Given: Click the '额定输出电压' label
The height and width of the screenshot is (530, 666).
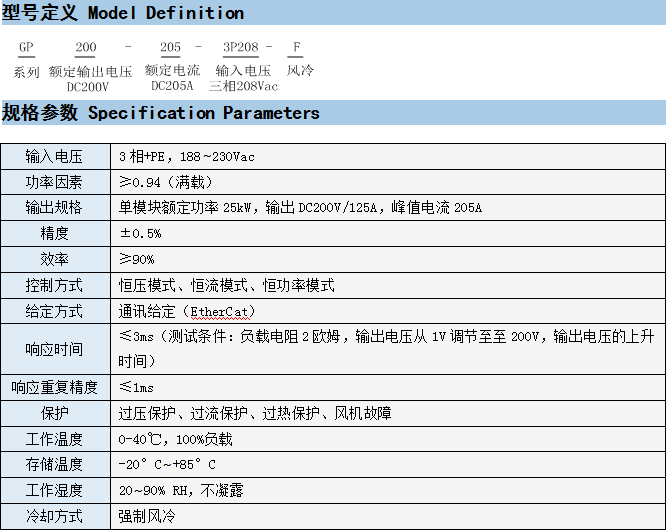Looking at the screenshot, I should click(x=90, y=71).
